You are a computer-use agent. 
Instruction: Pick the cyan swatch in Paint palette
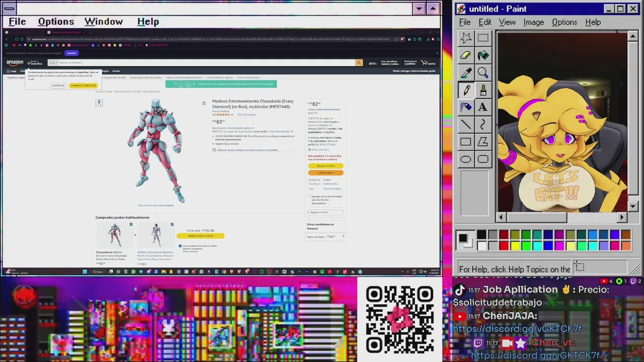pyautogui.click(x=537, y=245)
